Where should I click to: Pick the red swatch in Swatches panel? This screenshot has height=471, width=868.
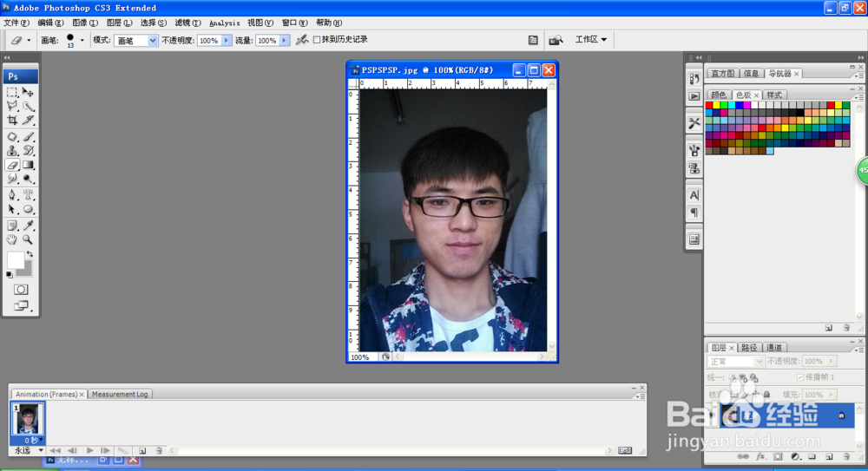[x=709, y=105]
